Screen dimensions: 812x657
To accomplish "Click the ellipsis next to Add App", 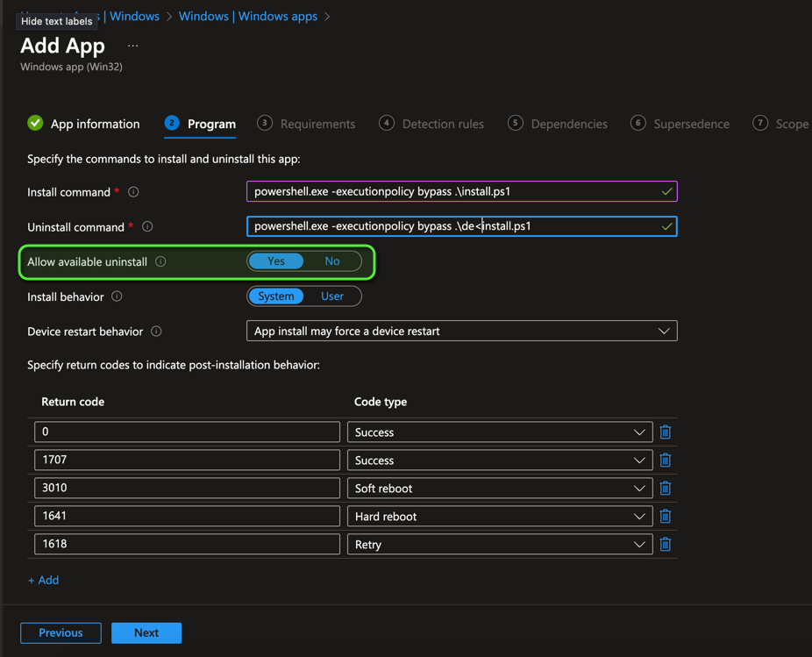I will click(x=132, y=46).
